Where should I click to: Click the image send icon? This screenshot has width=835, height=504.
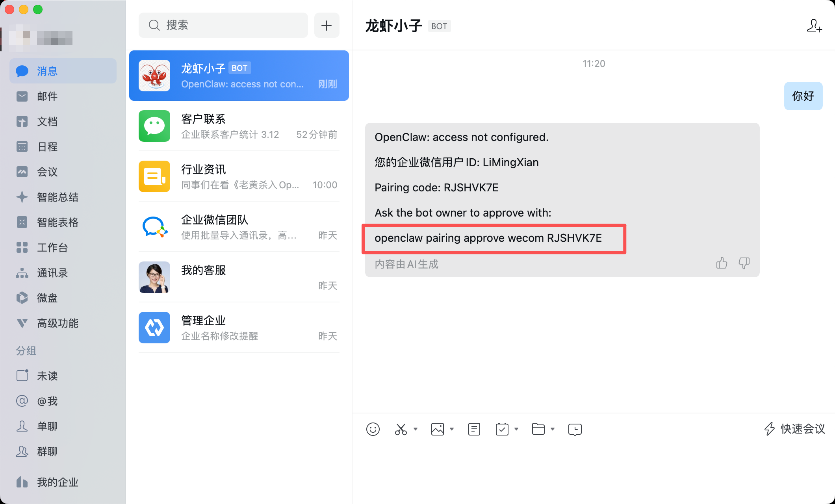coord(437,429)
